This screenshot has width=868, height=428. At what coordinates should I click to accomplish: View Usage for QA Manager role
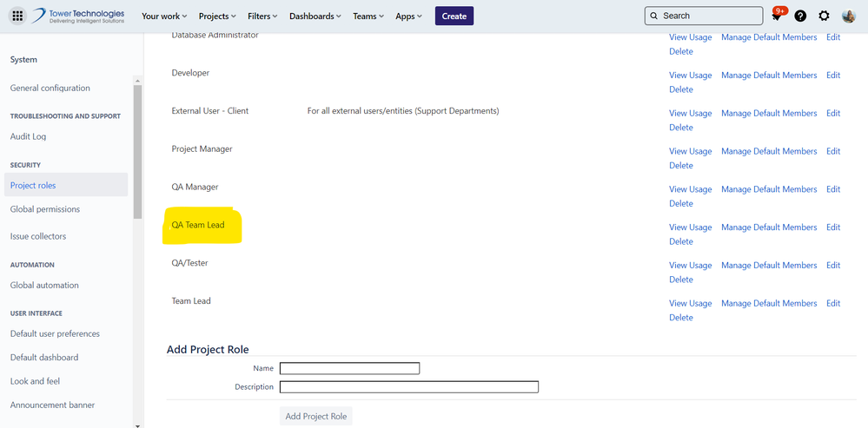point(690,189)
